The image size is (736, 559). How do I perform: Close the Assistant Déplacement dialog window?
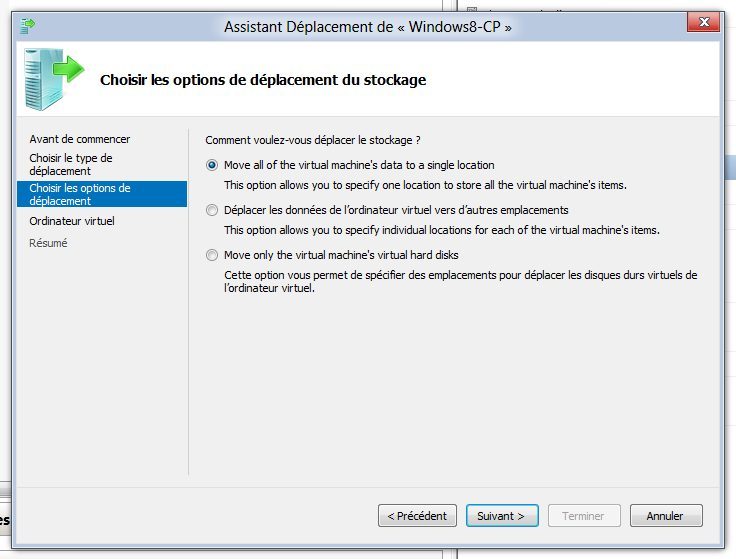point(703,22)
